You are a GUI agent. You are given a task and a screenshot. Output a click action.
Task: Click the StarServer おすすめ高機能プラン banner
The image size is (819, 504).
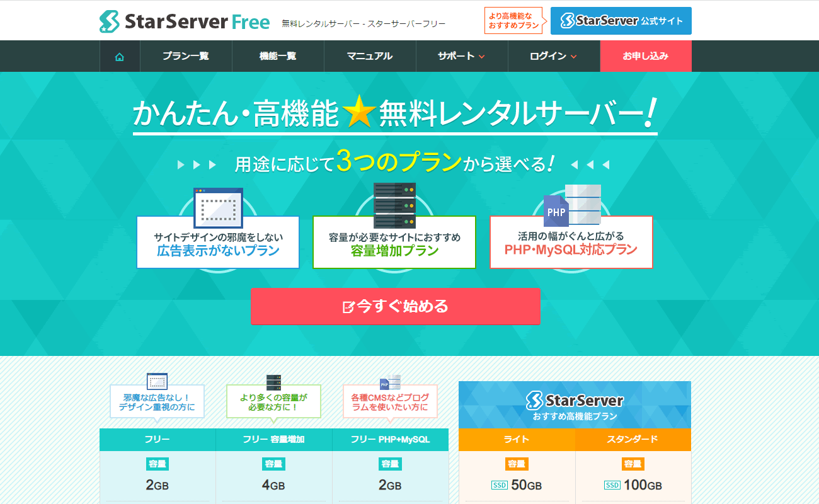(x=575, y=405)
